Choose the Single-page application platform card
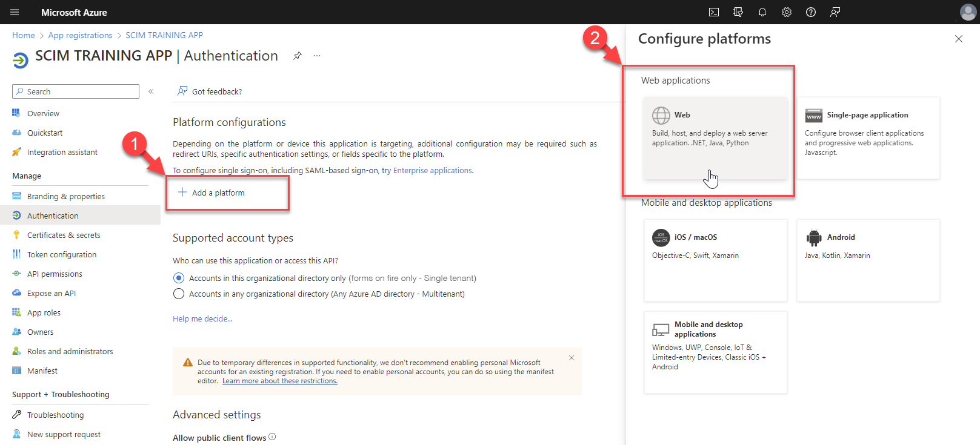Viewport: 980px width, 445px height. click(x=868, y=138)
